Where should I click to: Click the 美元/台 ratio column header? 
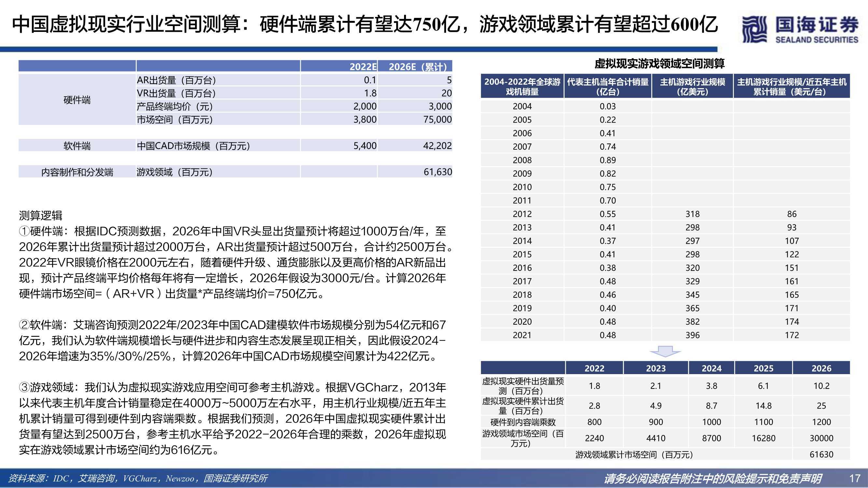[791, 87]
